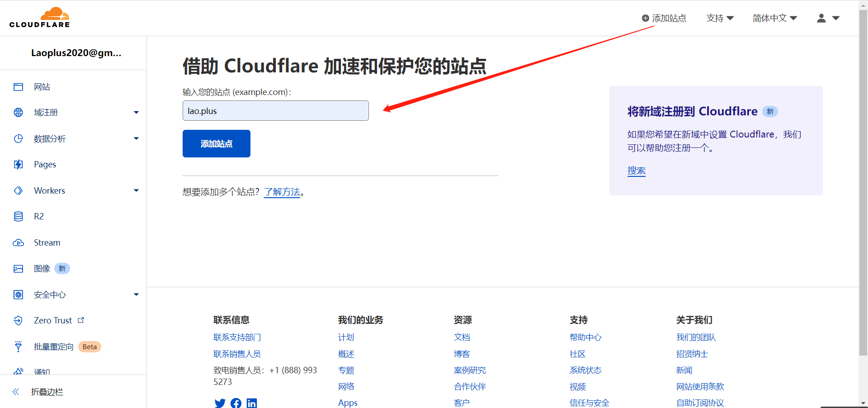This screenshot has height=408, width=868.
Task: Expand the 域注册 submenu arrow
Action: tap(136, 113)
